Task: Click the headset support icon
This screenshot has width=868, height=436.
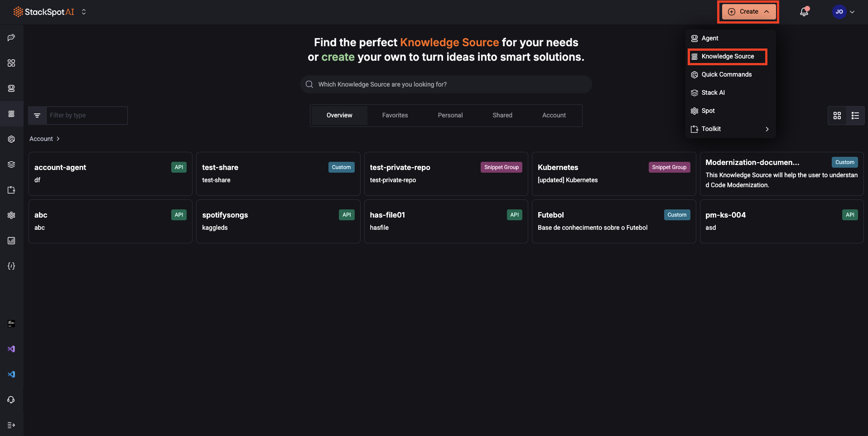Action: click(x=11, y=400)
